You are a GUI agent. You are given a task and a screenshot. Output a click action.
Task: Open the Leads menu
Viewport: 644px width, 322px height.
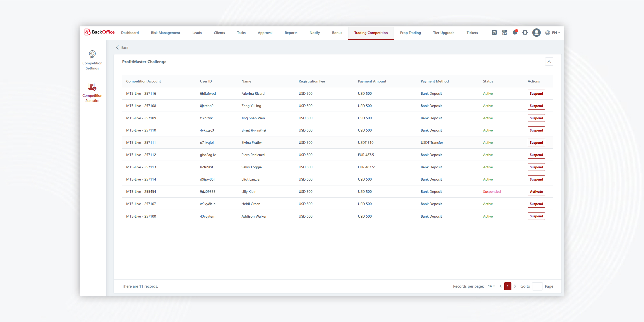tap(197, 33)
